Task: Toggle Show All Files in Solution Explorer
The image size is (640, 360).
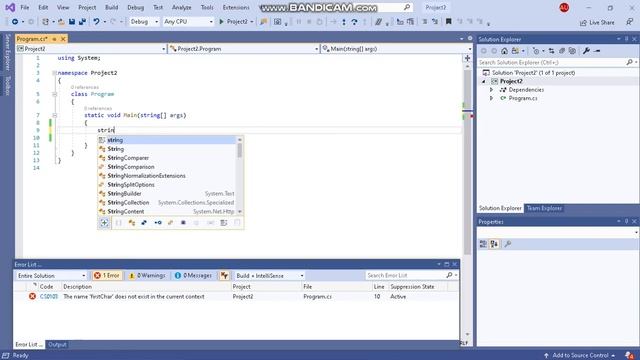Action: pyautogui.click(x=572, y=51)
